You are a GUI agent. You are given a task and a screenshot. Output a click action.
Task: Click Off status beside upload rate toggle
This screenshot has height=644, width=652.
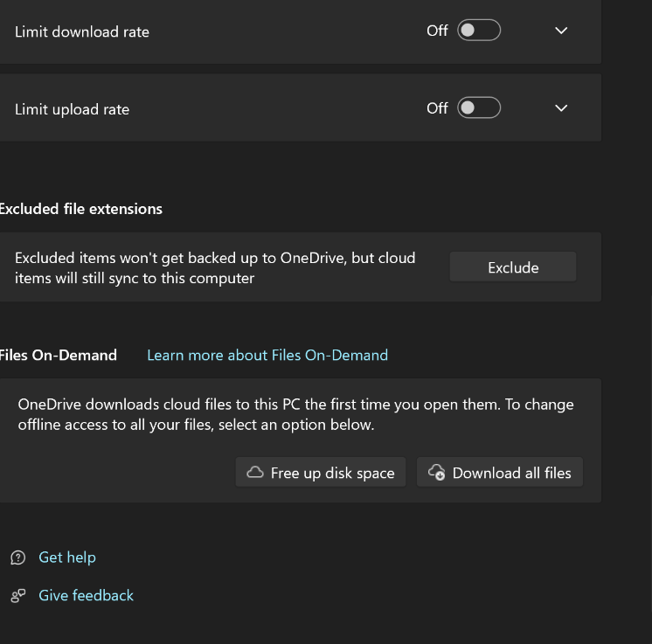[437, 108]
